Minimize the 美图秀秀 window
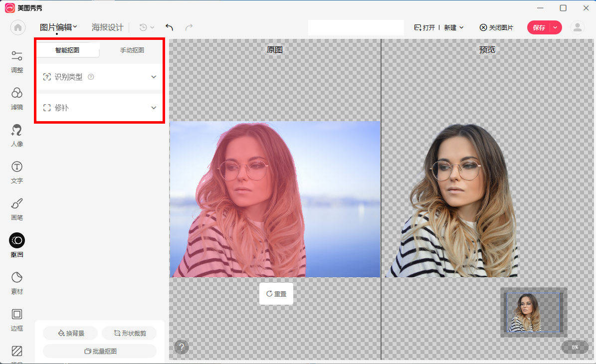Image resolution: width=596 pixels, height=364 pixels. tap(540, 7)
